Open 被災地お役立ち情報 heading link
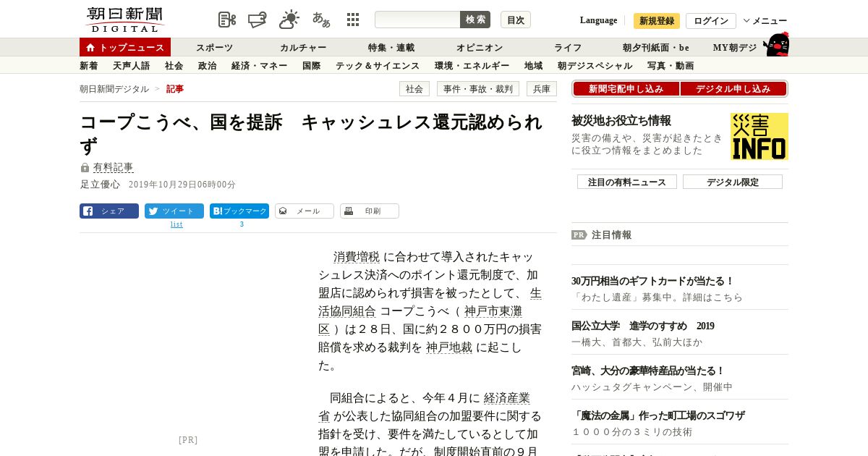 [621, 120]
